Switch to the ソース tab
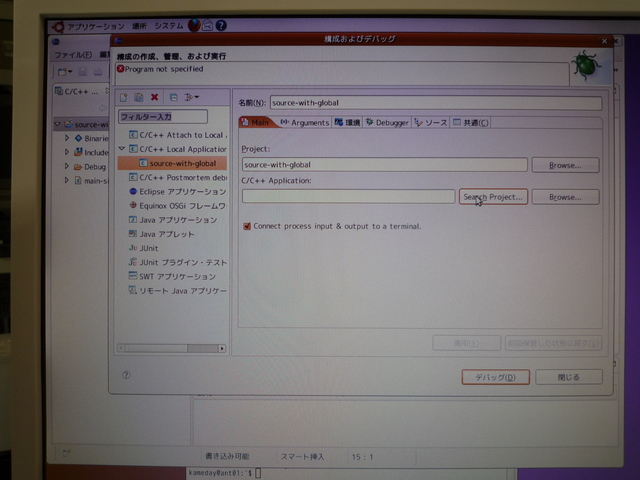The image size is (640, 480). (431, 122)
